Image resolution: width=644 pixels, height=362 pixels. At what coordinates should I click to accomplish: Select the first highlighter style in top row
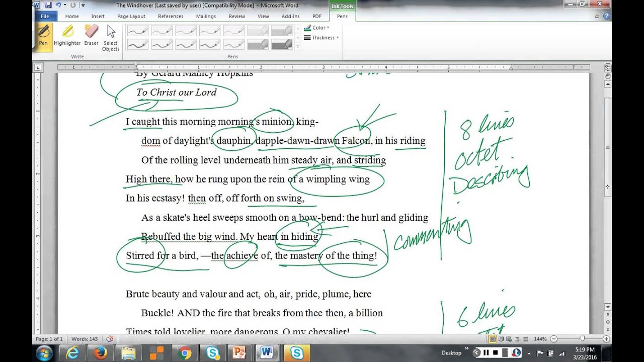click(x=259, y=31)
